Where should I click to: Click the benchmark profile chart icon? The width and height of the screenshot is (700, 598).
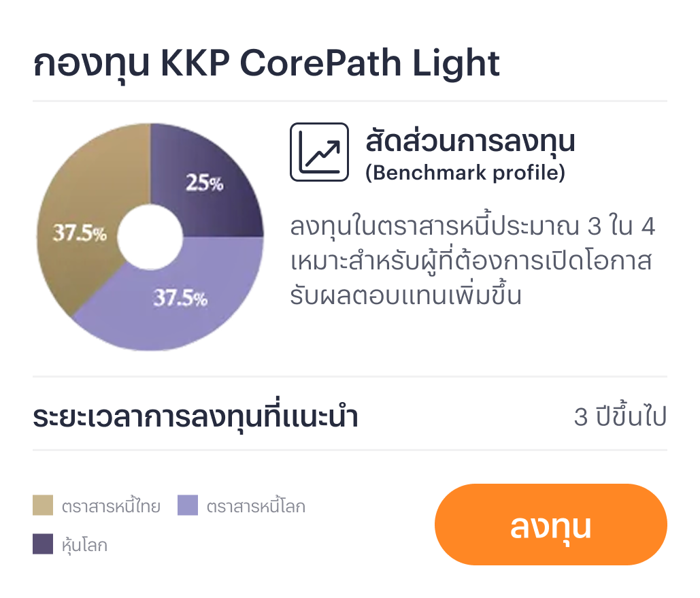tap(319, 152)
